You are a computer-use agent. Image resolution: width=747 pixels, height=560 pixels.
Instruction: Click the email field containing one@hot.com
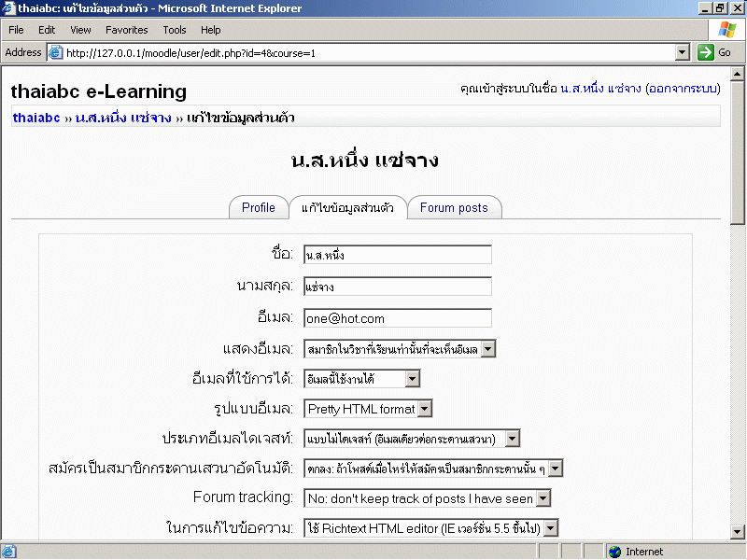[x=398, y=318]
